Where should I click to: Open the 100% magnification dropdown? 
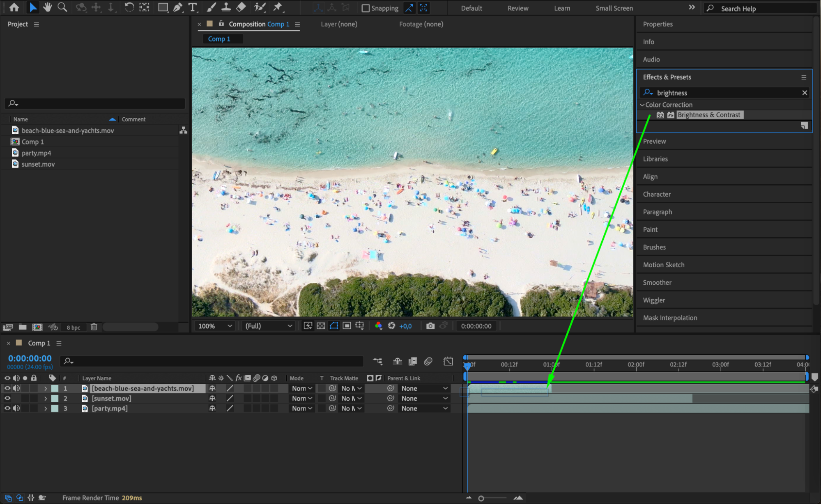pyautogui.click(x=215, y=326)
